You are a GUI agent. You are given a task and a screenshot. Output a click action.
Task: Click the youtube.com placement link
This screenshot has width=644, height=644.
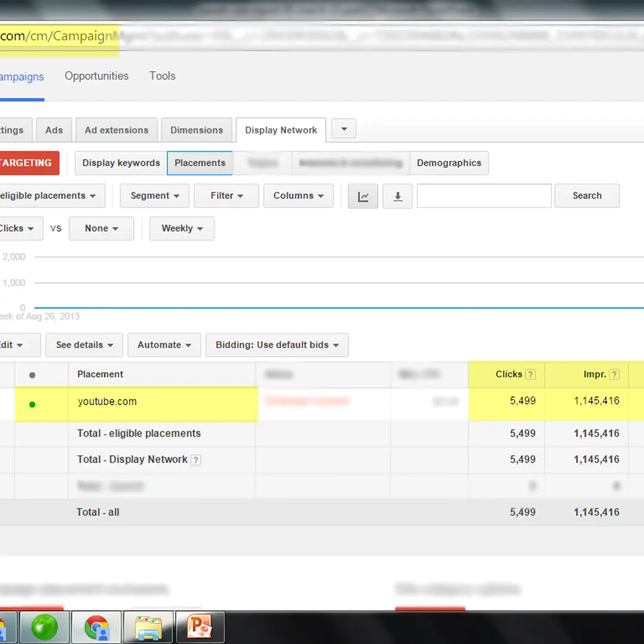[x=107, y=401]
